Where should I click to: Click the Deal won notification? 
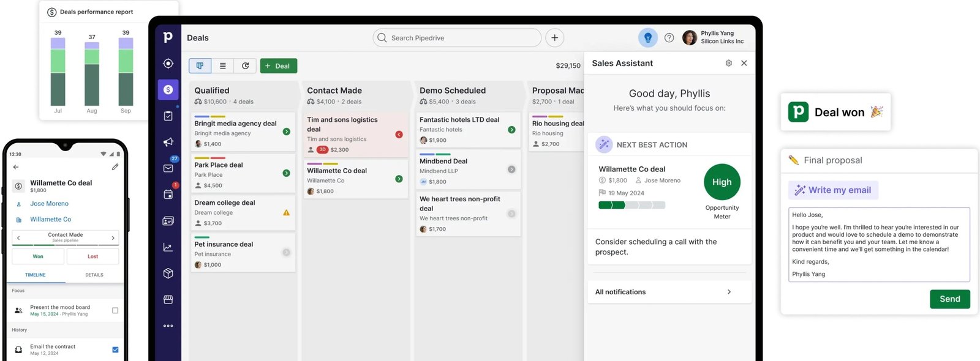(835, 112)
